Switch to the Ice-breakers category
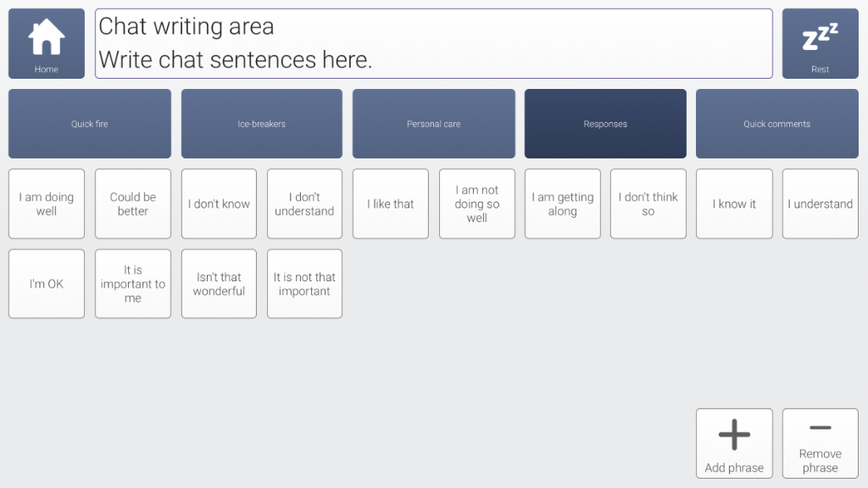 click(x=262, y=124)
